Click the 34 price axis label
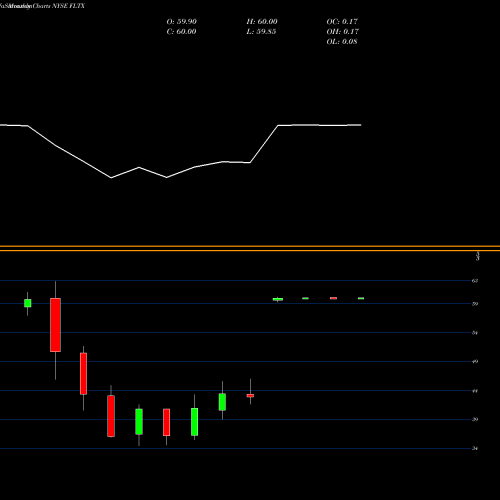500x500 pixels. coord(475,448)
